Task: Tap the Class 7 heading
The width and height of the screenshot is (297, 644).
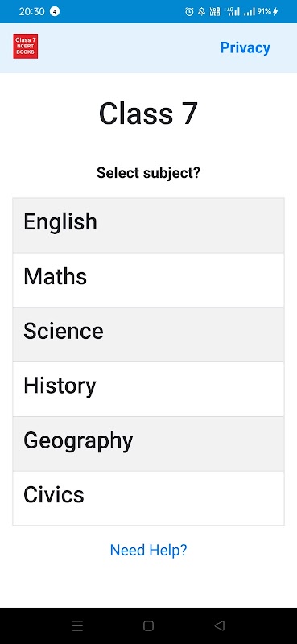Action: point(148,114)
